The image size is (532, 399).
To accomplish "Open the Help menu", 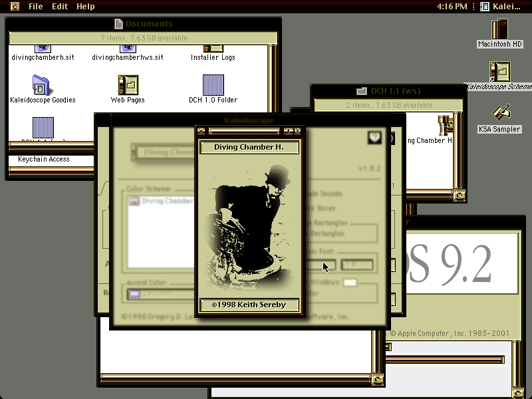I will pos(86,7).
